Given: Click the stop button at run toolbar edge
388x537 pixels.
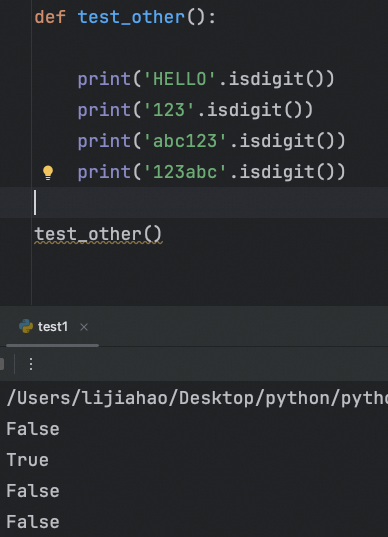Looking at the screenshot, I should click(x=2, y=364).
